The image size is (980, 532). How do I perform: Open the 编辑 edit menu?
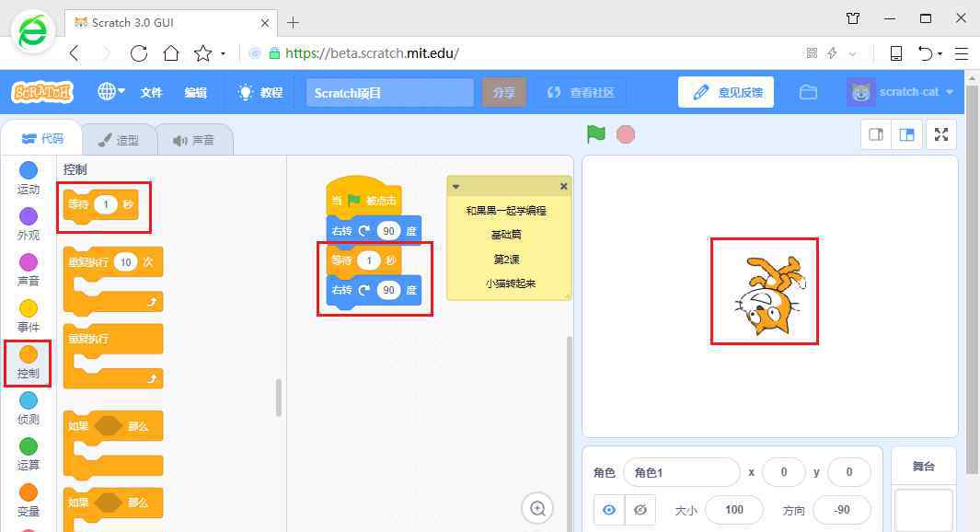[x=196, y=93]
